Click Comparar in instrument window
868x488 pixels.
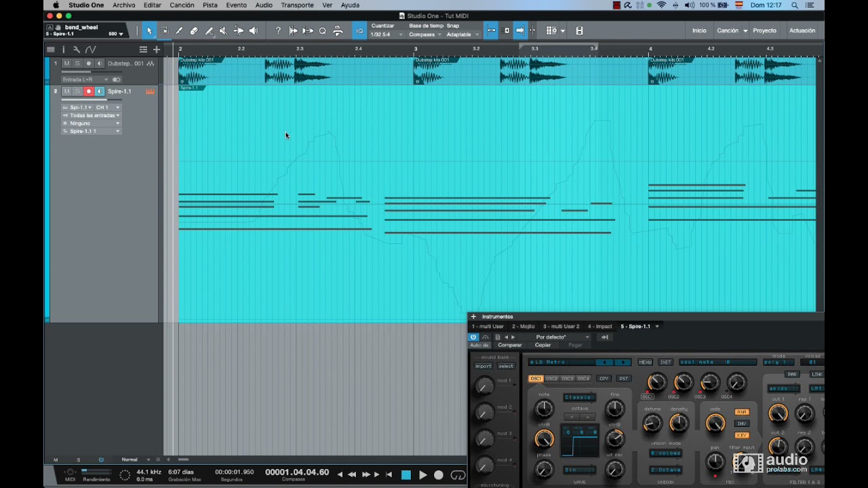point(510,345)
